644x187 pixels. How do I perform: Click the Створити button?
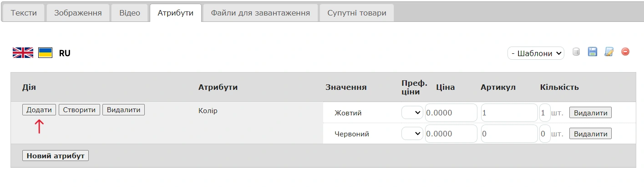coord(79,110)
